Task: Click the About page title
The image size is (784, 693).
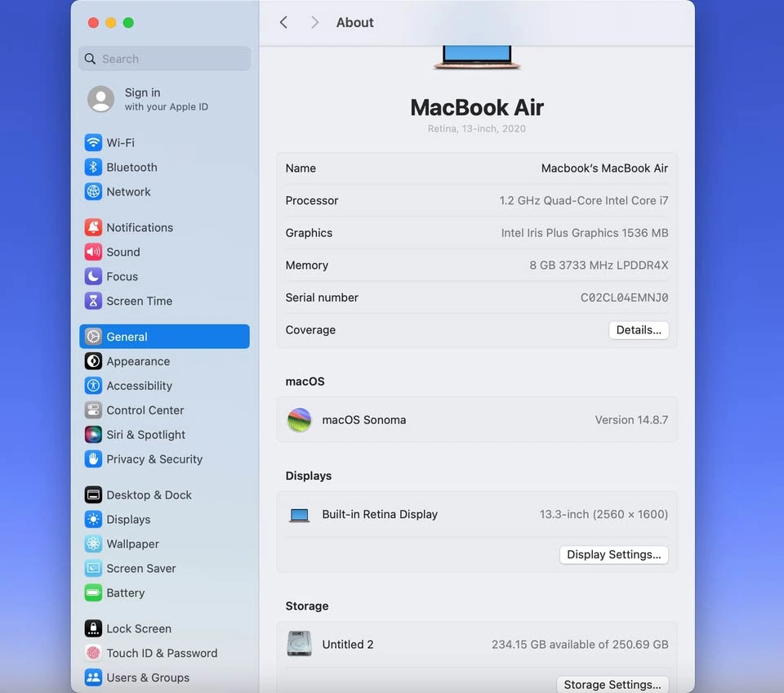Action: click(x=354, y=23)
